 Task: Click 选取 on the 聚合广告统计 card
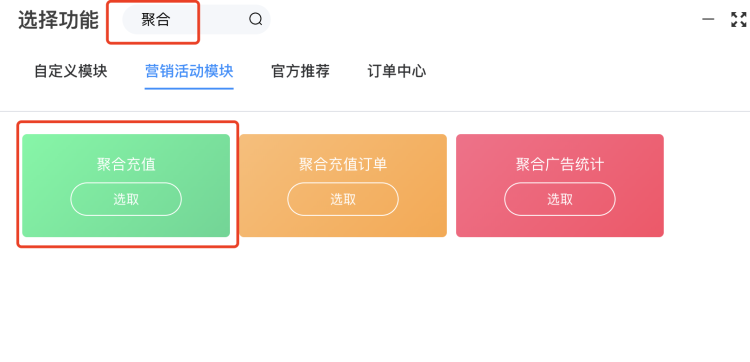[x=560, y=199]
